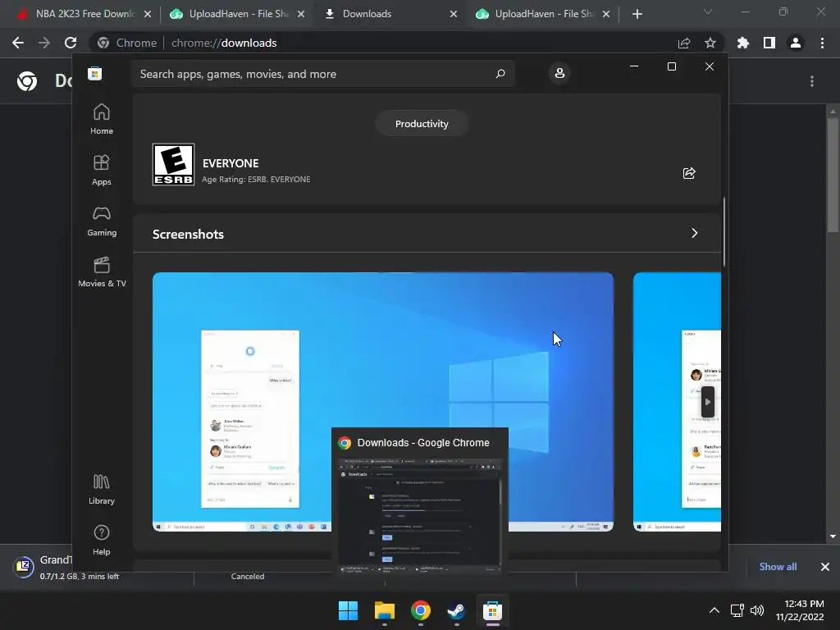Open a new Chrome tab

637,14
